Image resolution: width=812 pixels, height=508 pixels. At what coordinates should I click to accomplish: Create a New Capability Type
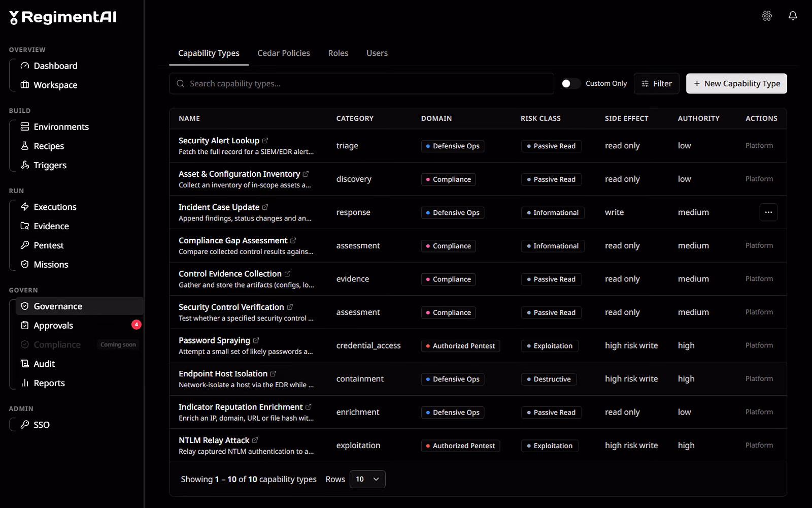(736, 83)
